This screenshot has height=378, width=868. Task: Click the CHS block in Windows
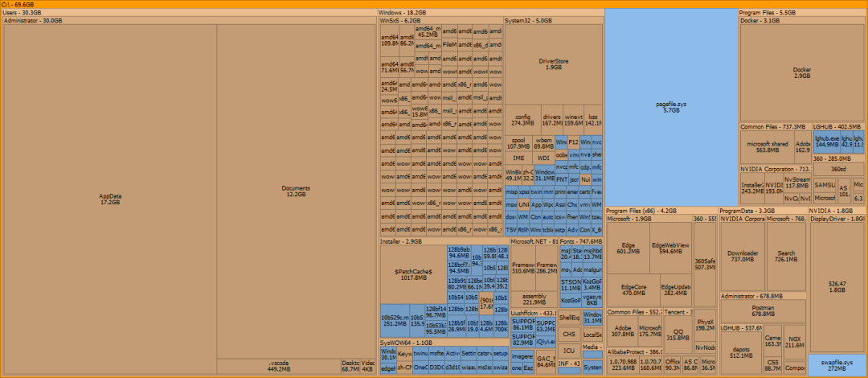pos(569,335)
